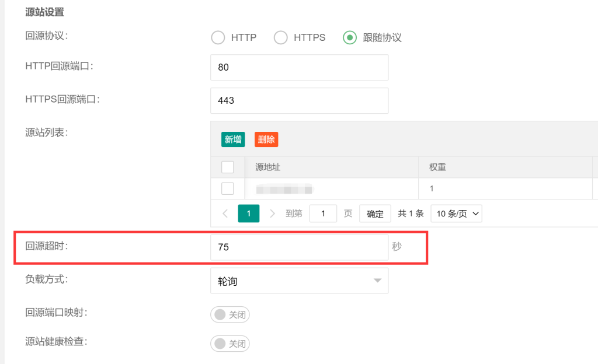Check the checkbox for the origin address row
This screenshot has height=364, width=598.
pos(227,188)
